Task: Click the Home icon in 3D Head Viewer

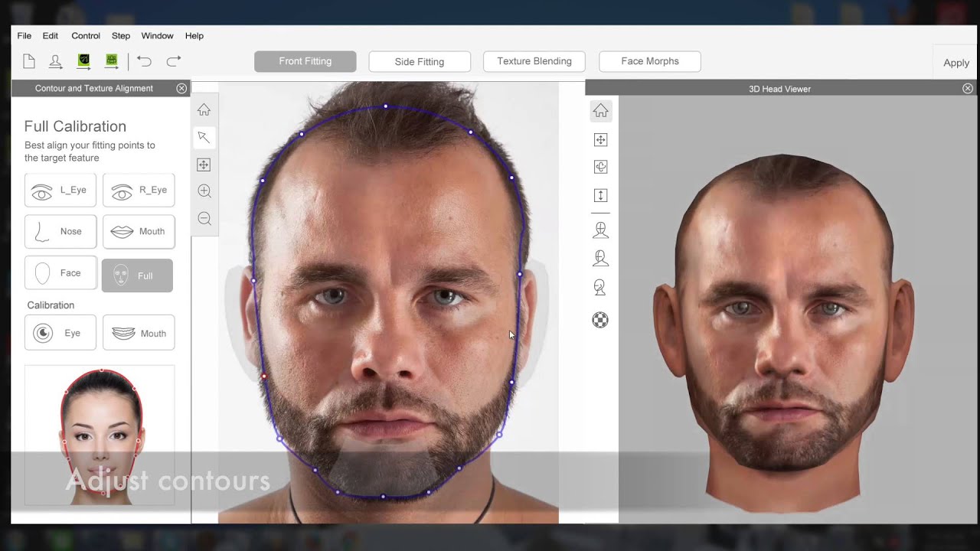Action: point(600,112)
